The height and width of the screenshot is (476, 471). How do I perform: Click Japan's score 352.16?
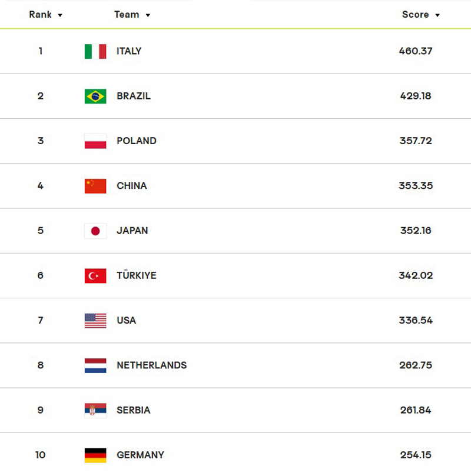[x=416, y=231]
